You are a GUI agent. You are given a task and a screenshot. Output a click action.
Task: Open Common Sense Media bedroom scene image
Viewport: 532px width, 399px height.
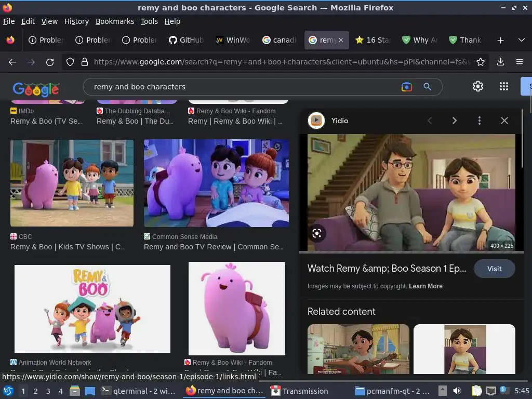tap(216, 183)
